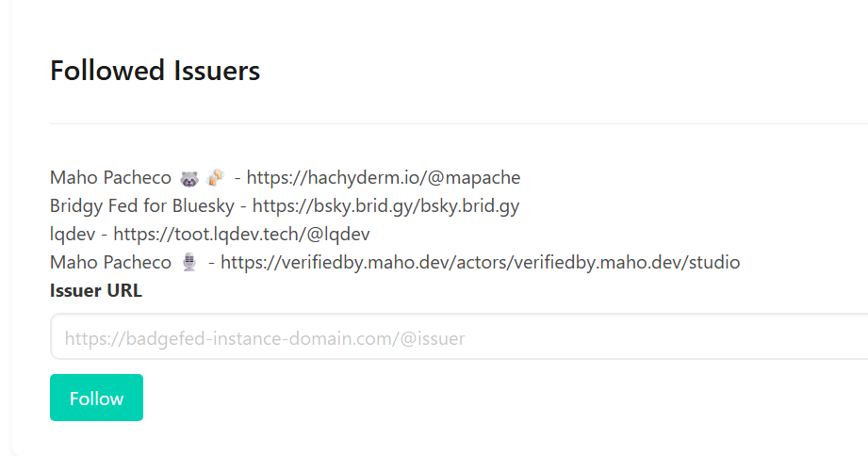
Task: Click Maho Pacheco name with raccoon emoji
Action: pos(110,178)
